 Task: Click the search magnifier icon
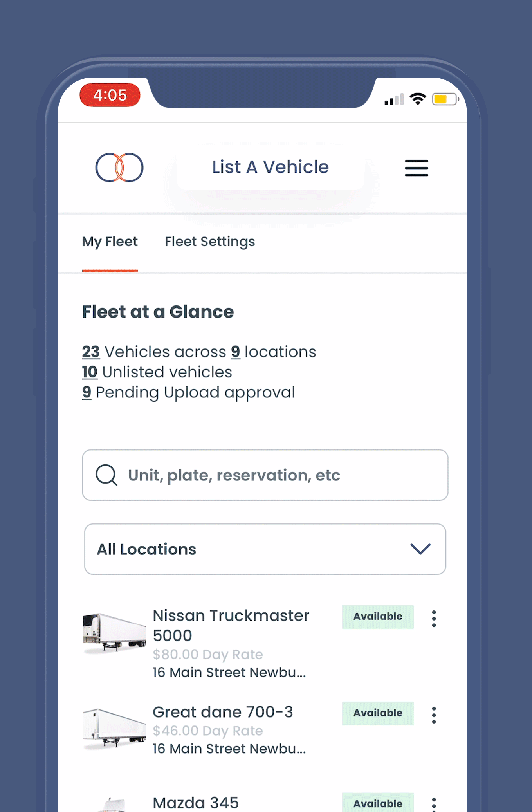(106, 475)
